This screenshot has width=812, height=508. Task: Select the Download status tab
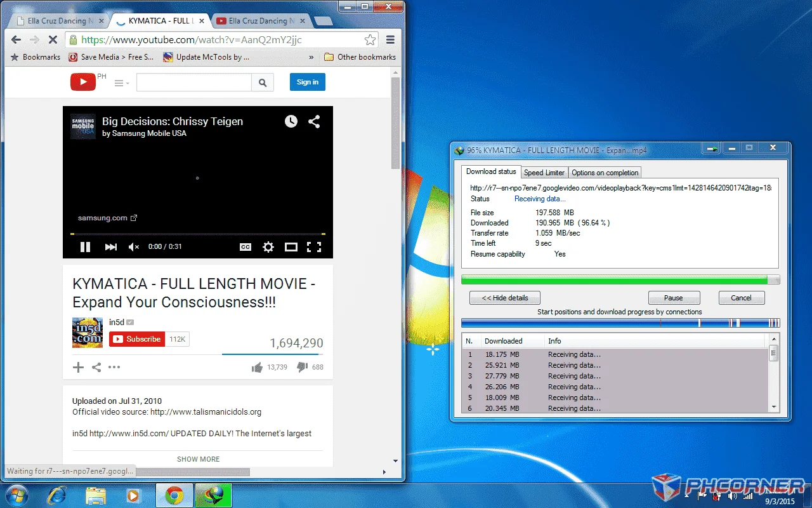[491, 171]
